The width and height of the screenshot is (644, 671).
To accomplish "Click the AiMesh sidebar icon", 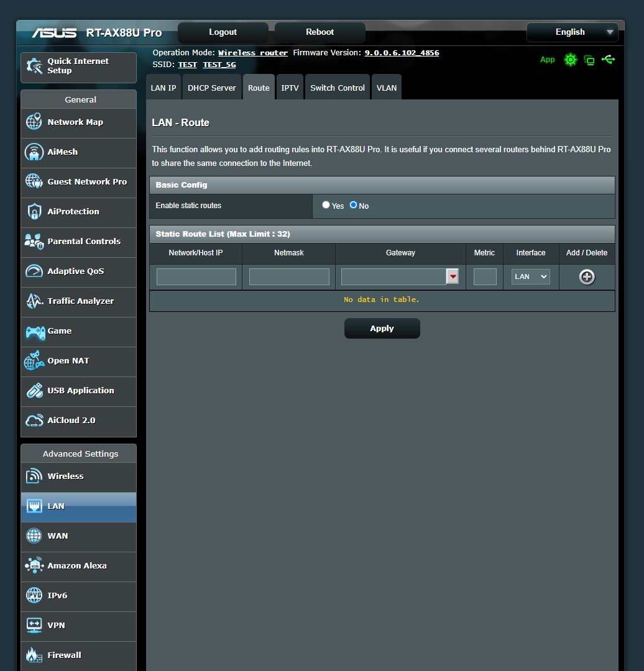I will click(34, 152).
